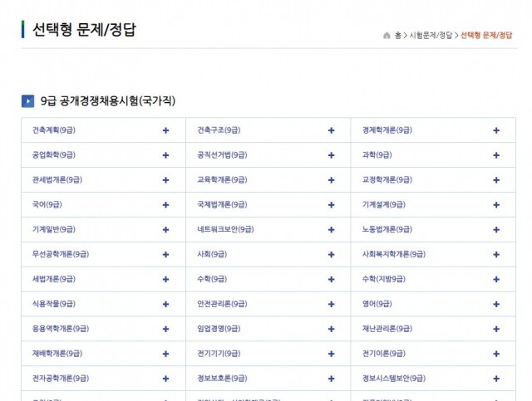Go to 홈 via breadcrumb text

coord(398,36)
